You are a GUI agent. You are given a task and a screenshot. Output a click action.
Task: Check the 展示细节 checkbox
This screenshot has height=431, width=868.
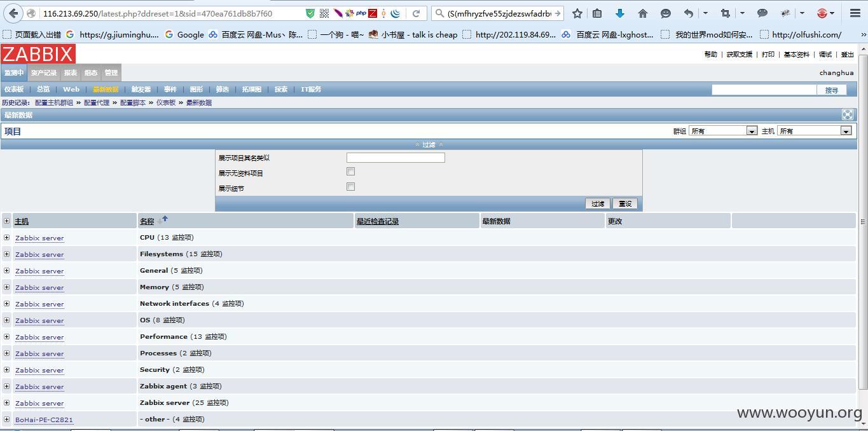click(350, 187)
